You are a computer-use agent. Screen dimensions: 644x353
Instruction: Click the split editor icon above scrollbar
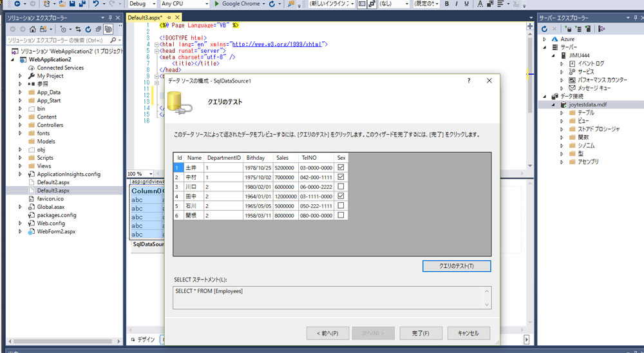pos(530,26)
